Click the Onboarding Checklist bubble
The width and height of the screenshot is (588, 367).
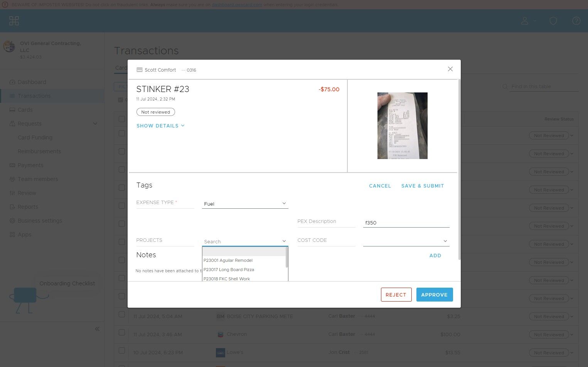(x=67, y=283)
